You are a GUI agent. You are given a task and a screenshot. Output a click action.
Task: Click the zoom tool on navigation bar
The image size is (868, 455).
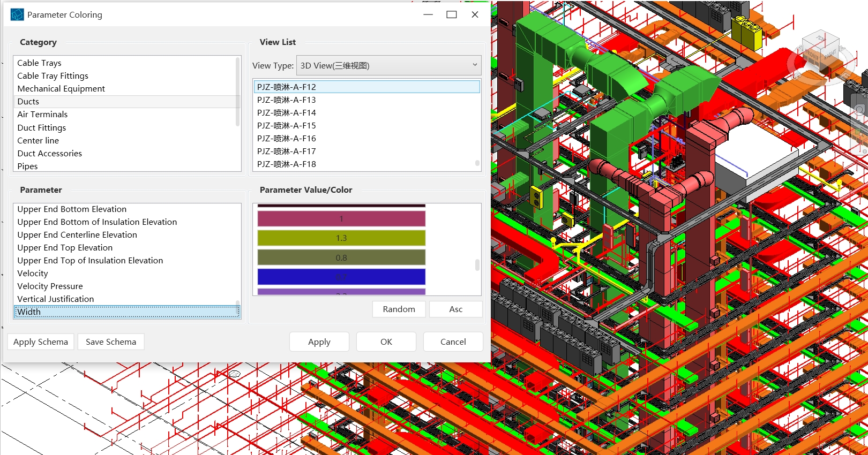(859, 134)
